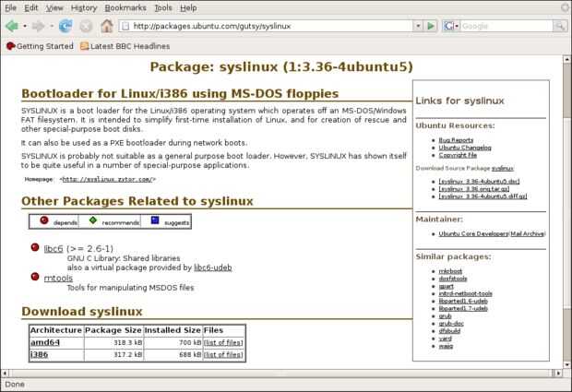Open the i386 architecture download link
Viewport: 572px width, 392px height.
click(x=39, y=354)
